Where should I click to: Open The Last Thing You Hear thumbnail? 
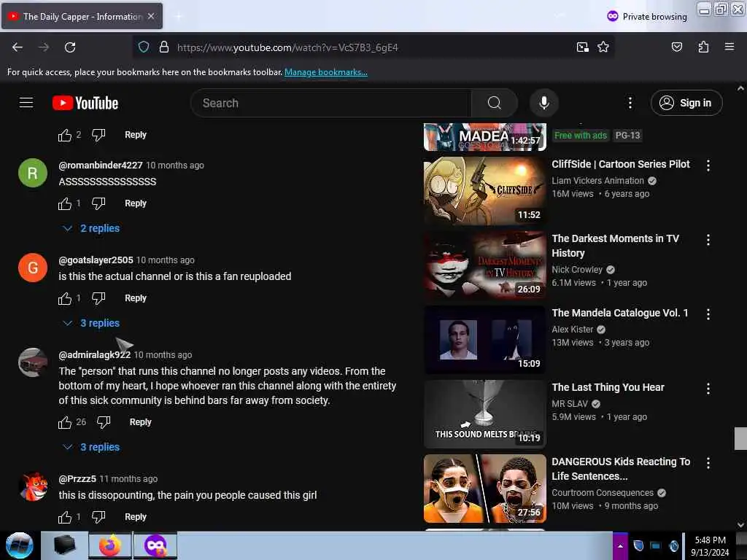(484, 414)
